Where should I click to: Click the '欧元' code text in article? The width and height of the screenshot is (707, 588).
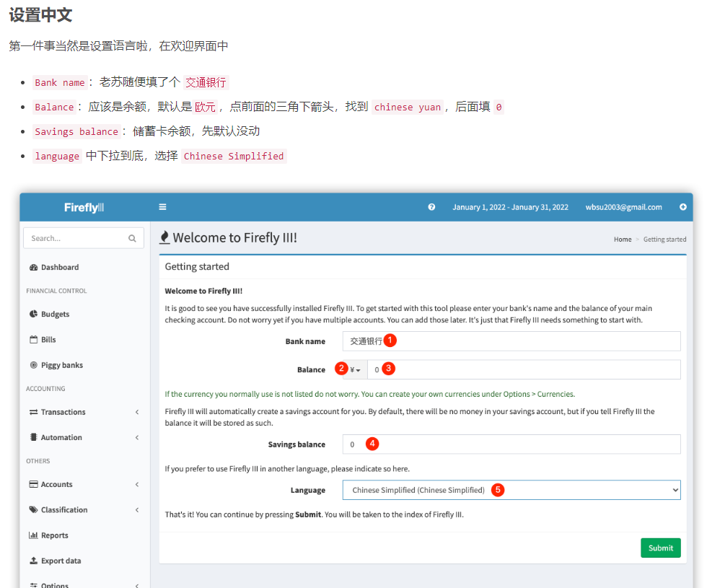(x=205, y=107)
